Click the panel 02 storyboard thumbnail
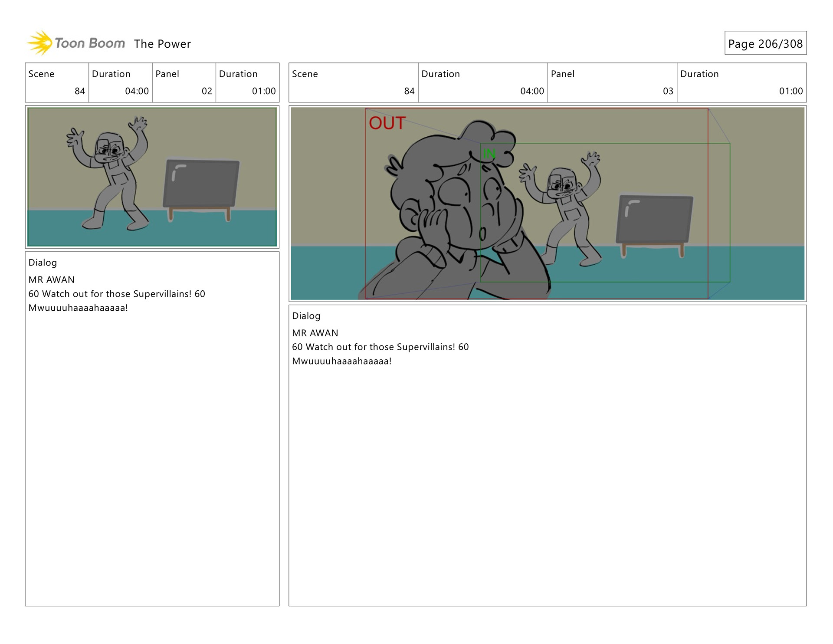Image resolution: width=833 pixels, height=644 pixels. point(152,177)
